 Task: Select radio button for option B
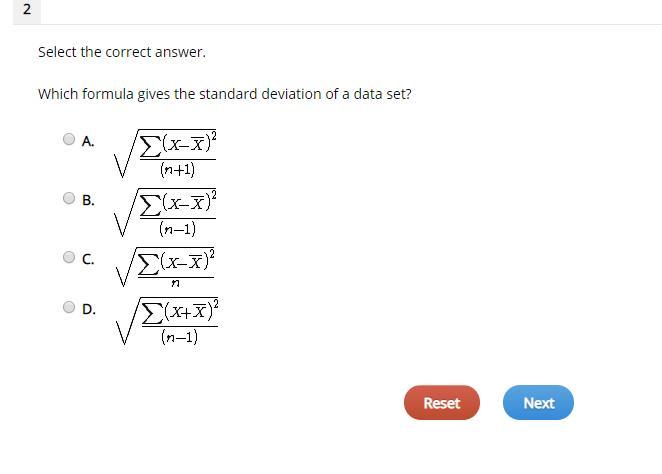point(69,199)
